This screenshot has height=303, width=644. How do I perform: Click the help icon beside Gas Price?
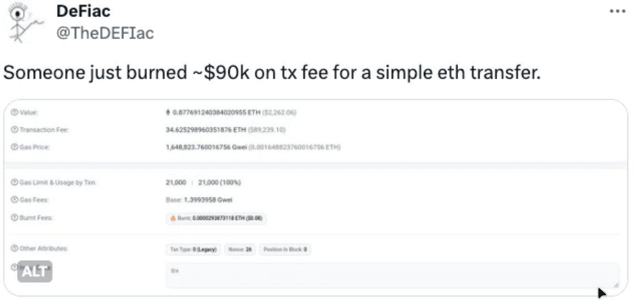pos(14,147)
